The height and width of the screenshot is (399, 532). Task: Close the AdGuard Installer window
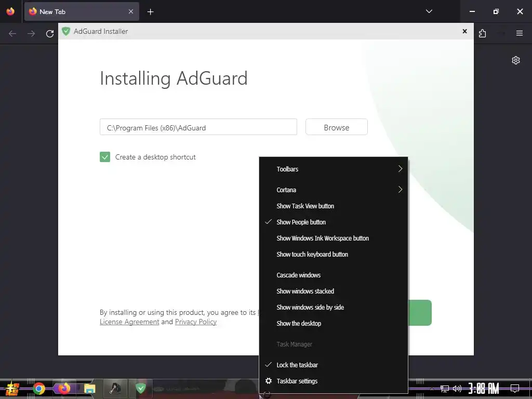pyautogui.click(x=464, y=31)
